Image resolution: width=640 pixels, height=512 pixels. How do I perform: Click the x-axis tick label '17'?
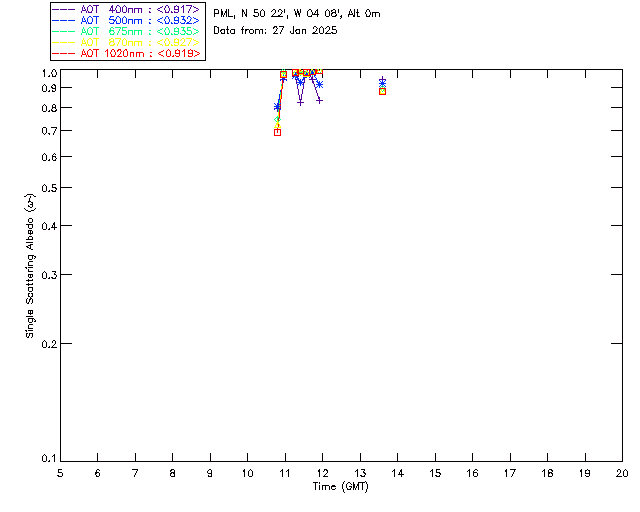(x=510, y=473)
